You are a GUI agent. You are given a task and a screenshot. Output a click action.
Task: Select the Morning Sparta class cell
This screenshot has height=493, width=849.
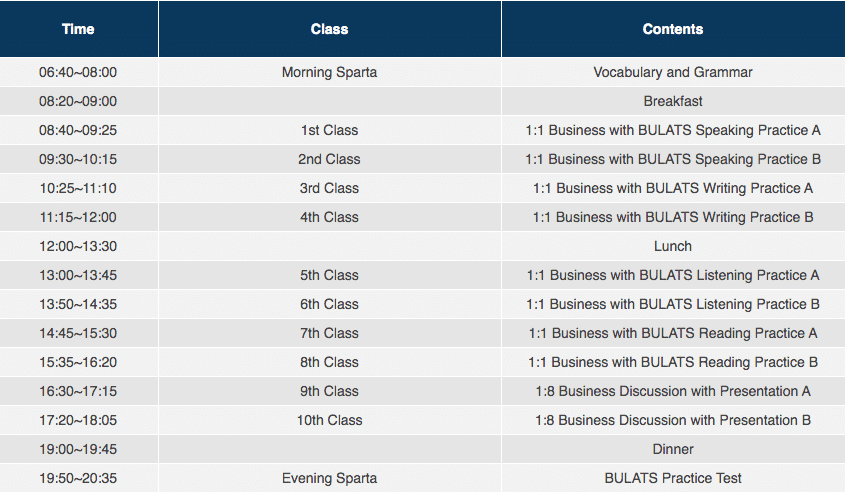[329, 72]
